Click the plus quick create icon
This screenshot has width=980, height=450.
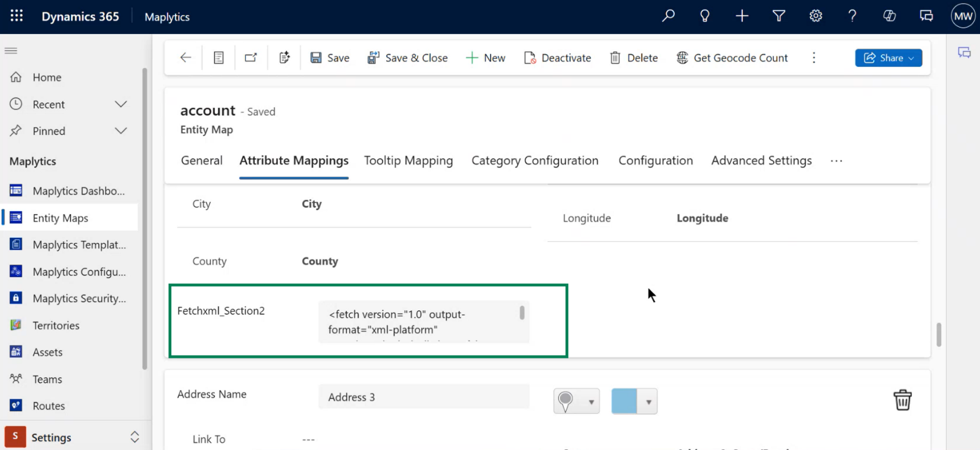pyautogui.click(x=742, y=16)
